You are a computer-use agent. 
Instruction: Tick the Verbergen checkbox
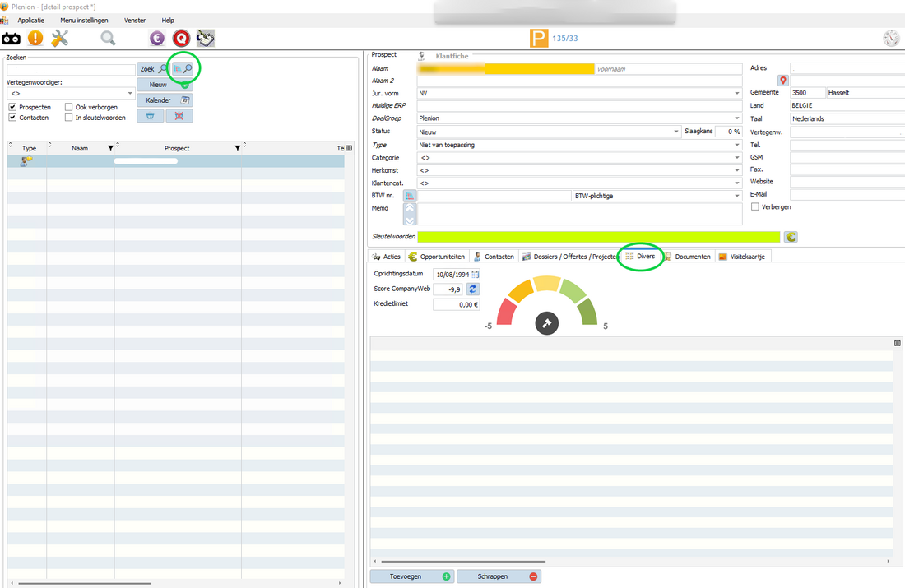click(755, 206)
